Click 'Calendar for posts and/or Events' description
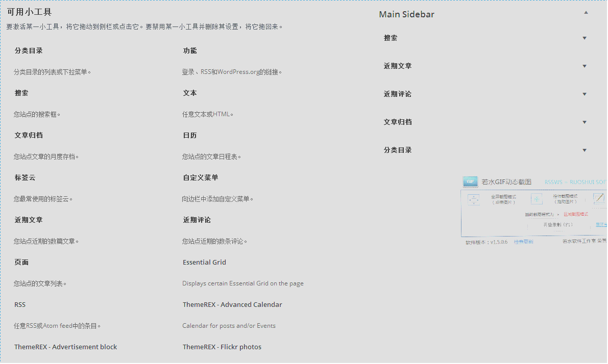This screenshot has width=608, height=364. 229,326
